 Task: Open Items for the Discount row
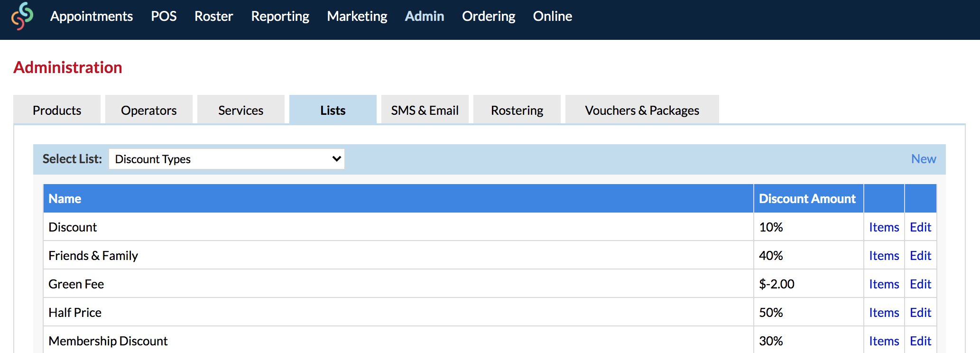tap(884, 227)
